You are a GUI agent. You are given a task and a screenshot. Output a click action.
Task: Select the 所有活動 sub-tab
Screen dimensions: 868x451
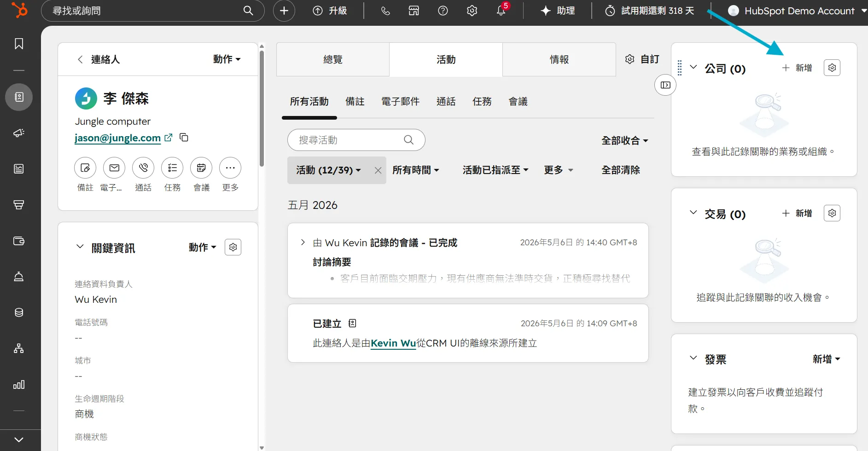pyautogui.click(x=309, y=102)
